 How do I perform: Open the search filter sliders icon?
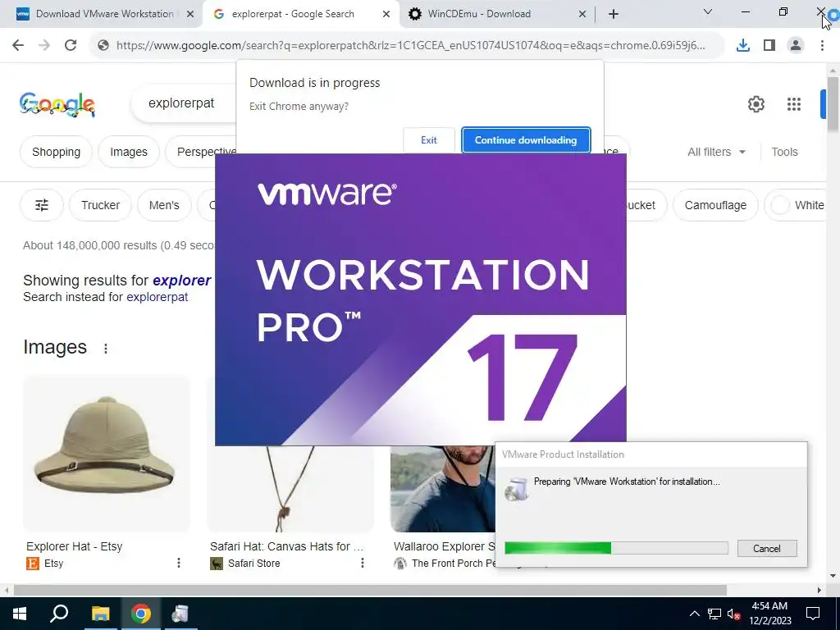[x=42, y=205]
